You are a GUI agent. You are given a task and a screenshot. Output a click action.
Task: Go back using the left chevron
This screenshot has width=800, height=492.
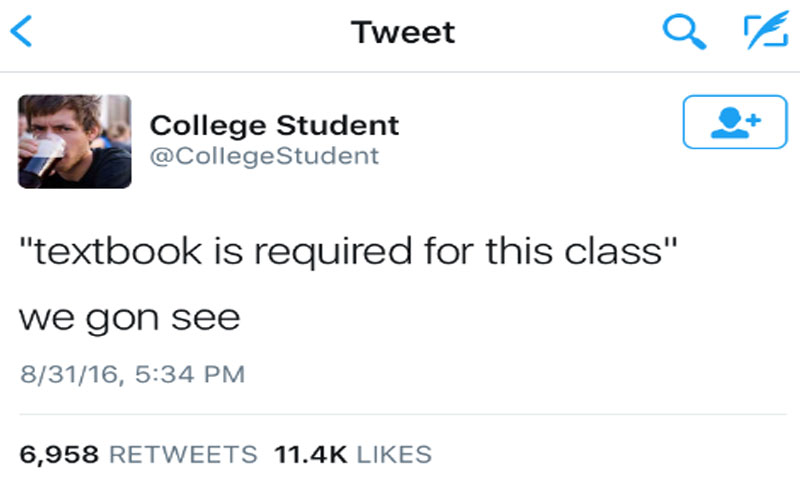pyautogui.click(x=22, y=32)
